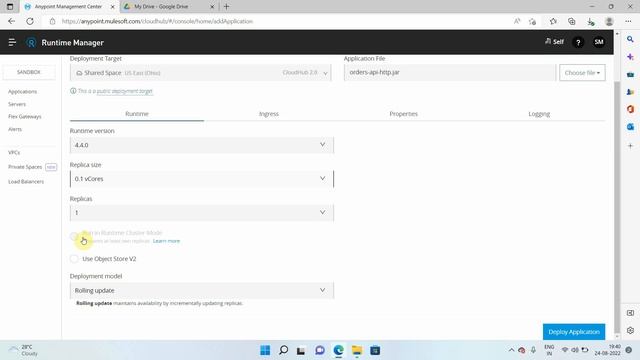Click the Deploy Application button
Viewport: 640px width, 360px height.
(574, 332)
